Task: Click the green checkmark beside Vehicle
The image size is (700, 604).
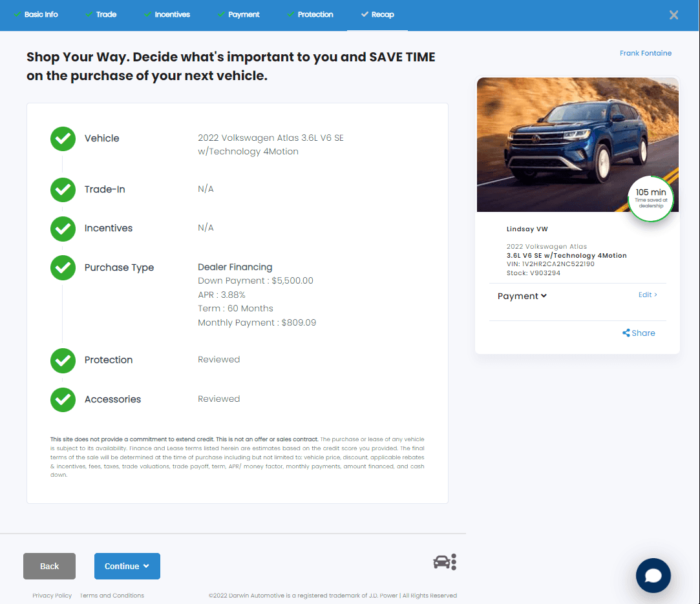Action: click(63, 139)
